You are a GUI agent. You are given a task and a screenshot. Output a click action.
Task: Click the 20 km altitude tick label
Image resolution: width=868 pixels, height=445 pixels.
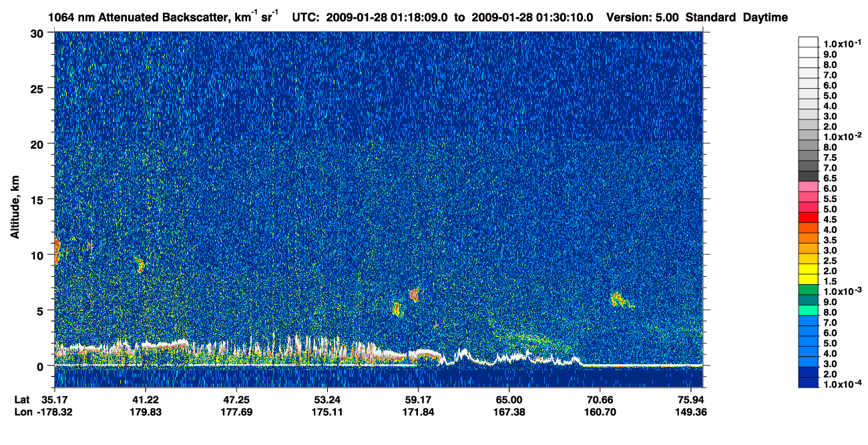point(38,143)
